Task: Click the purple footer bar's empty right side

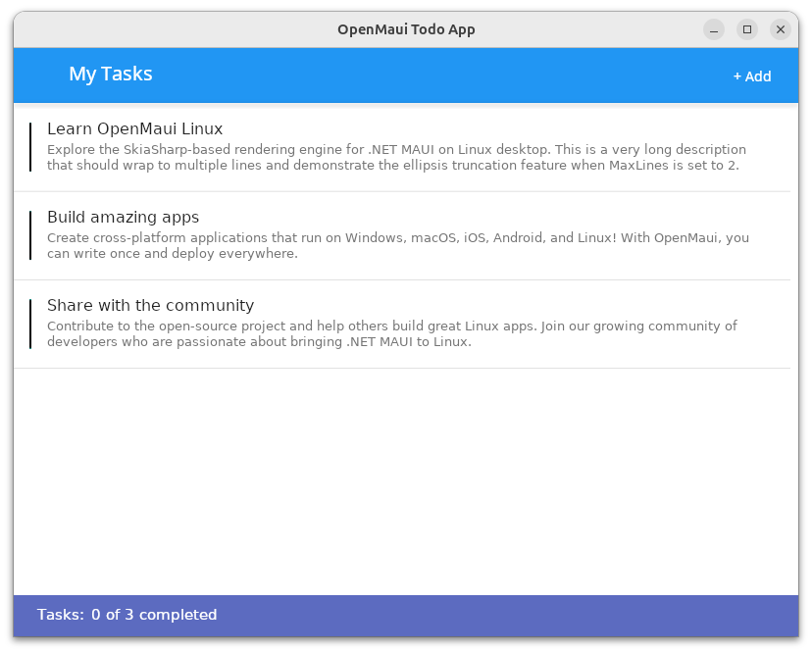Action: coord(588,615)
